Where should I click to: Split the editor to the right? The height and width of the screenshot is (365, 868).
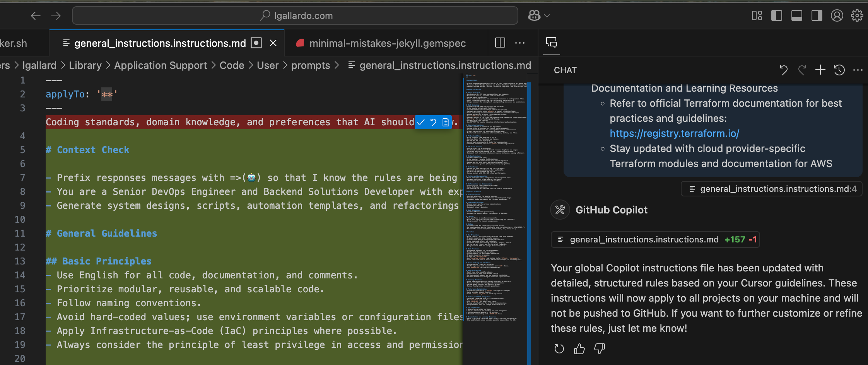(x=500, y=43)
